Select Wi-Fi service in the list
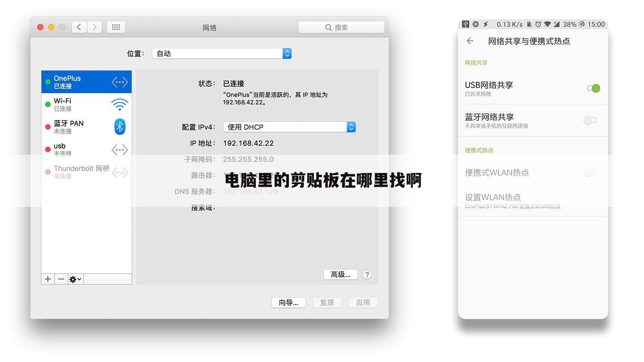Image resolution: width=644 pixels, height=362 pixels. point(86,104)
